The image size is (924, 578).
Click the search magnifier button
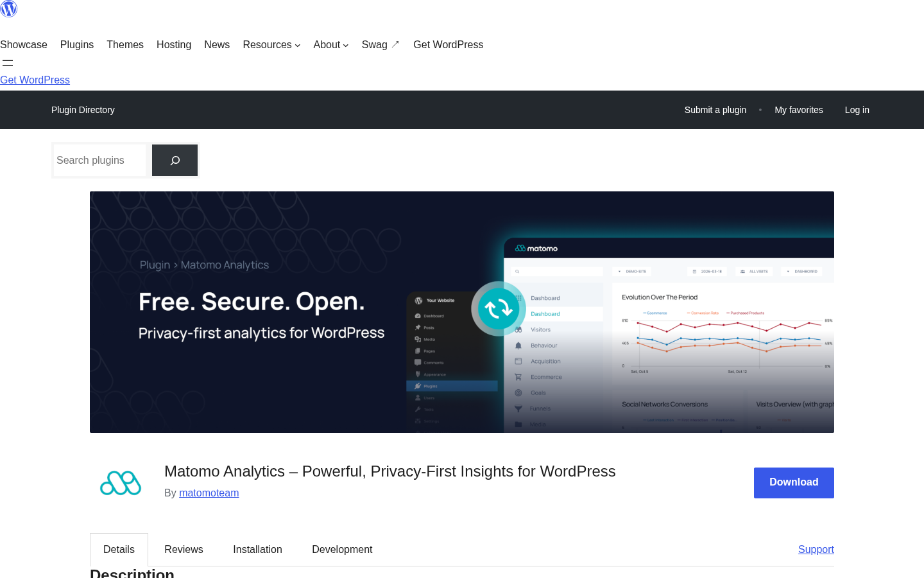point(175,161)
